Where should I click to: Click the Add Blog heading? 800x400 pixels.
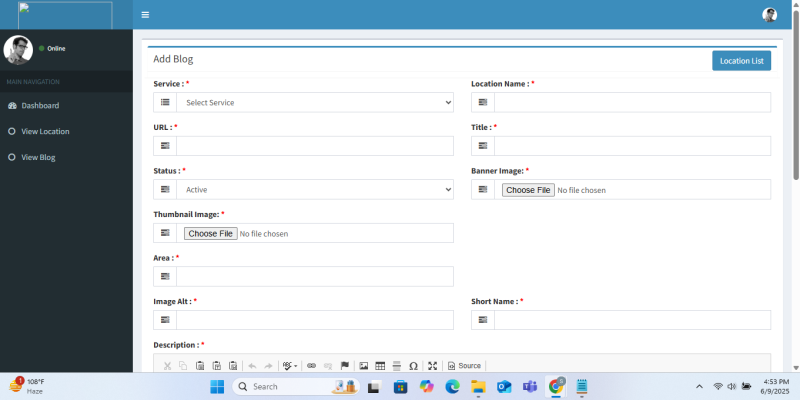point(173,59)
